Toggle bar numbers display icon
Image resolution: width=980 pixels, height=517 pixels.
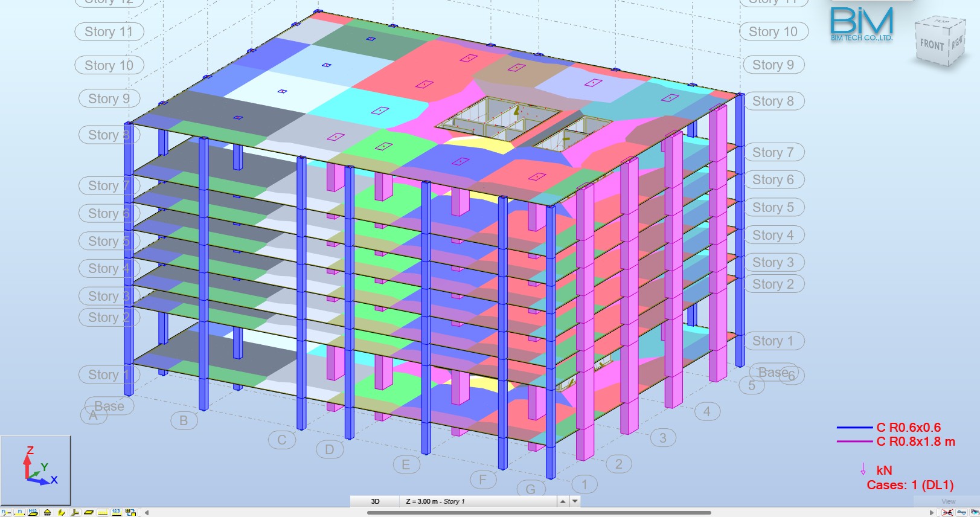[19, 512]
